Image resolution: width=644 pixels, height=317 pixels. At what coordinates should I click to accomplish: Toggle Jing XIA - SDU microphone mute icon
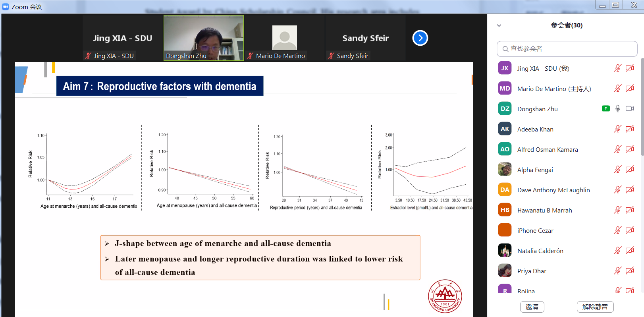click(x=617, y=68)
